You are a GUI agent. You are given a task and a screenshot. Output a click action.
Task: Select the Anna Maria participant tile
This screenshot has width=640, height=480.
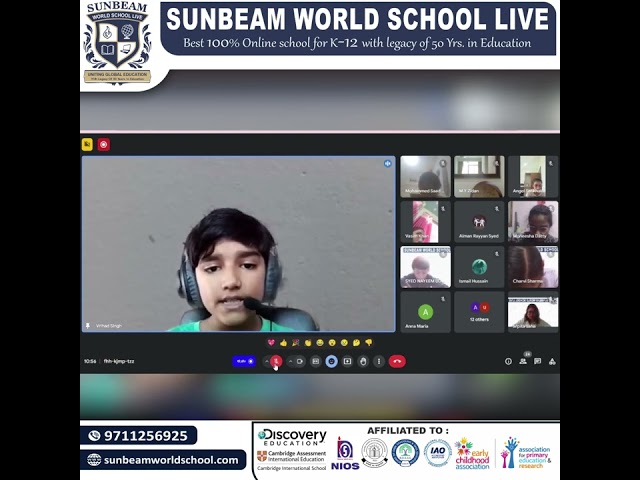tap(425, 312)
